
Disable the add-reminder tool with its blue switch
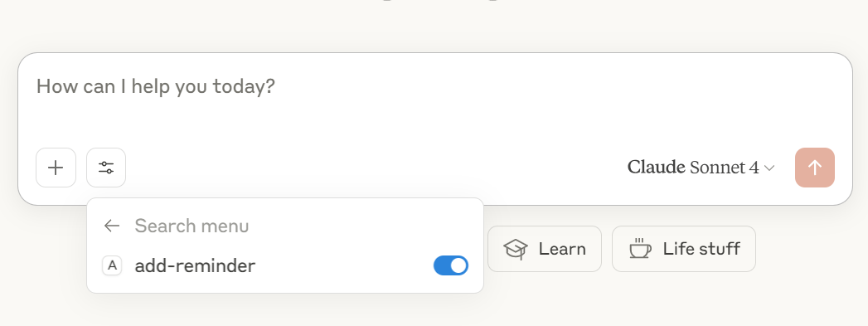click(451, 265)
